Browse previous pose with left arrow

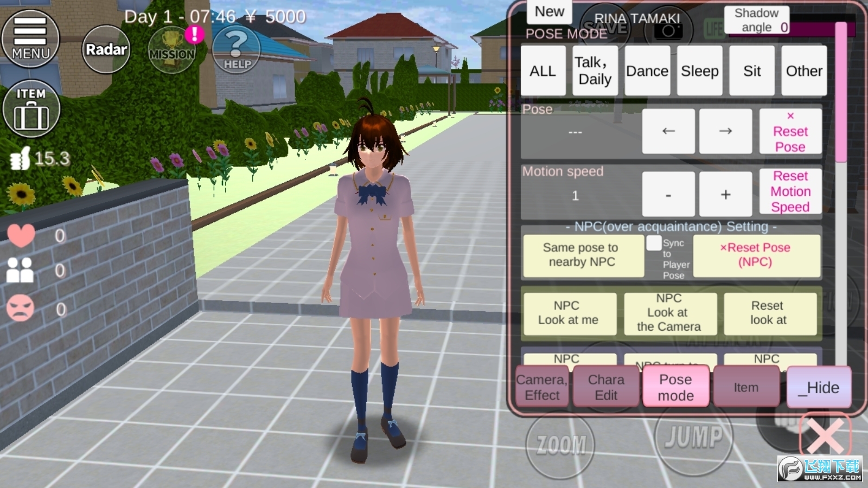click(x=668, y=131)
